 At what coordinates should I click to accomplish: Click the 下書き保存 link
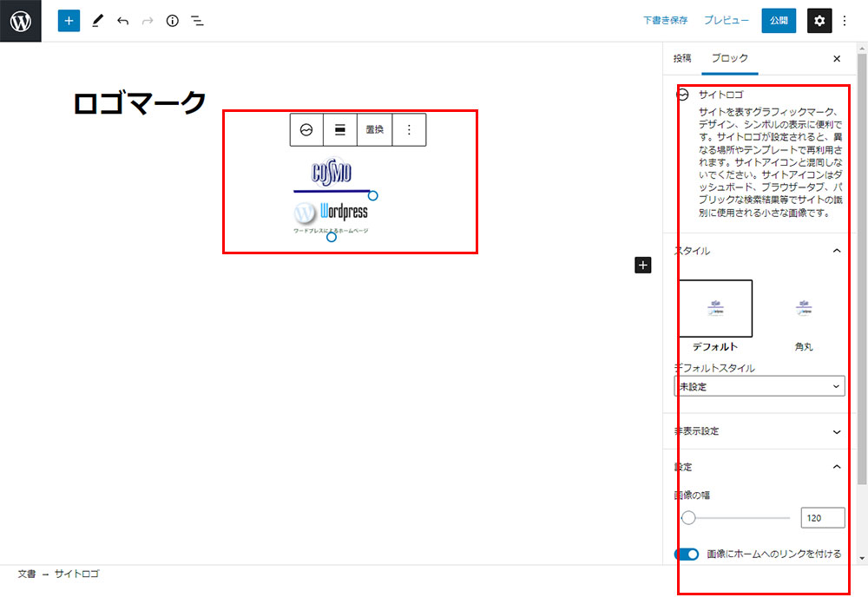click(x=665, y=21)
